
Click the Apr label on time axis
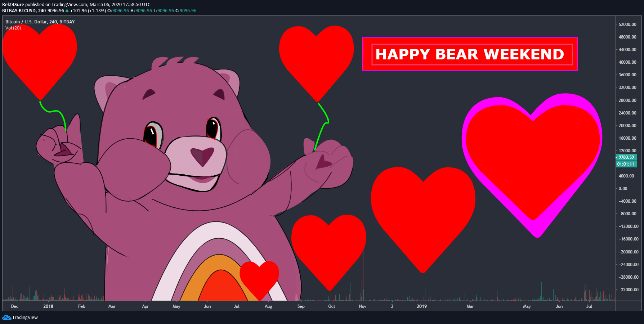tap(146, 306)
